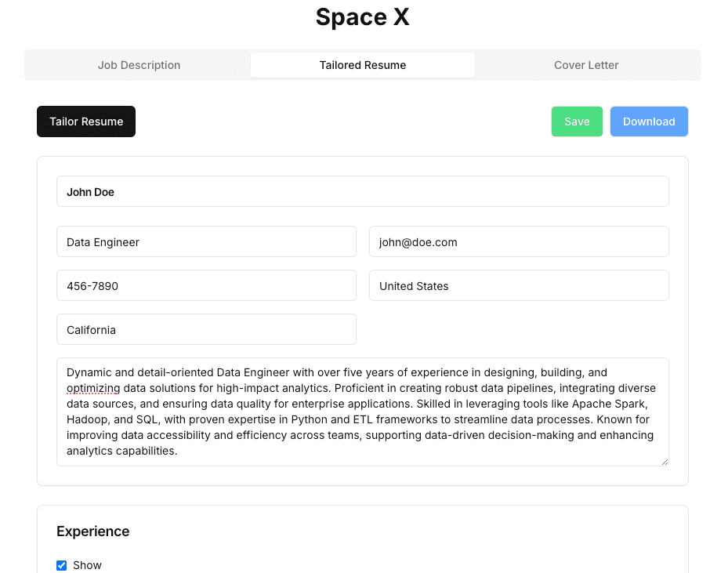Select the Experience section heading

coord(92,531)
